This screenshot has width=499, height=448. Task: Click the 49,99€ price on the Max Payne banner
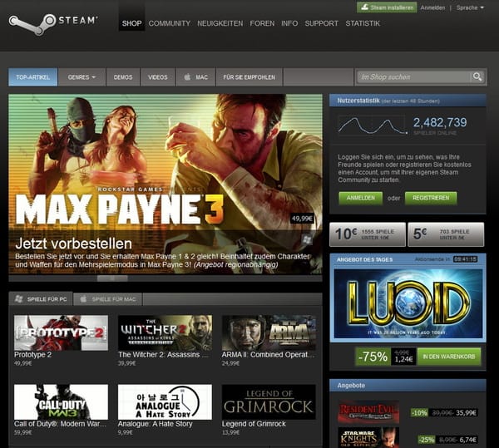(303, 219)
